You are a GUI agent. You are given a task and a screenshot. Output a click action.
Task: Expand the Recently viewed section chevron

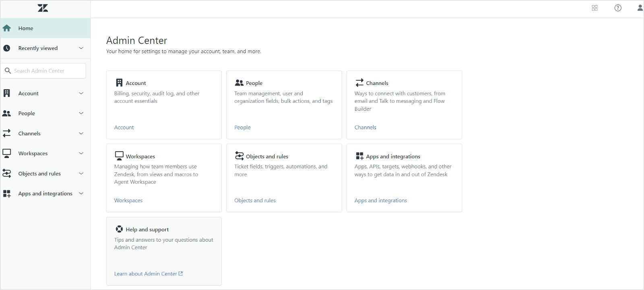click(x=81, y=48)
